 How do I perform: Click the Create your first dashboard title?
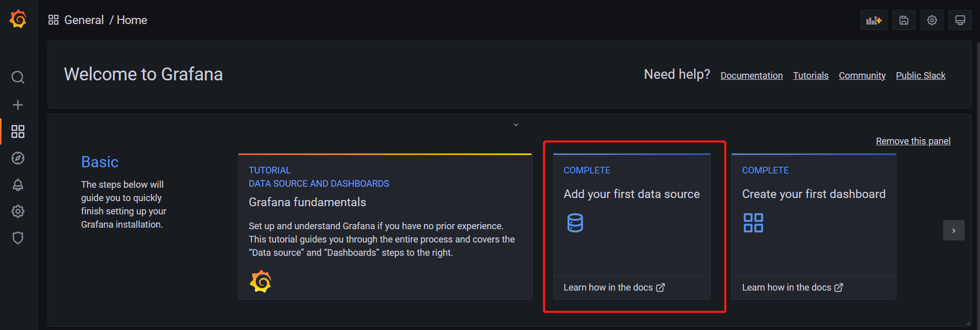(814, 194)
